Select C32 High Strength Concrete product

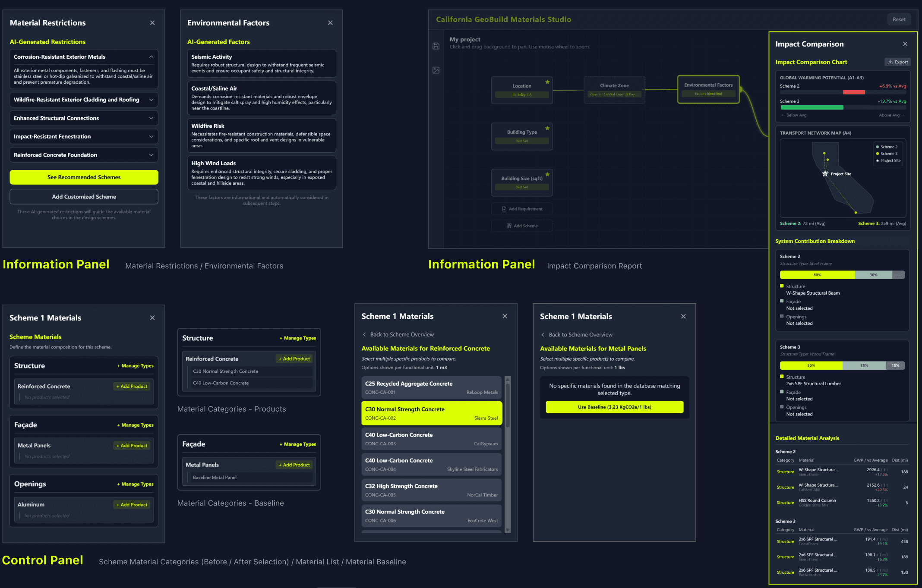[x=431, y=490]
